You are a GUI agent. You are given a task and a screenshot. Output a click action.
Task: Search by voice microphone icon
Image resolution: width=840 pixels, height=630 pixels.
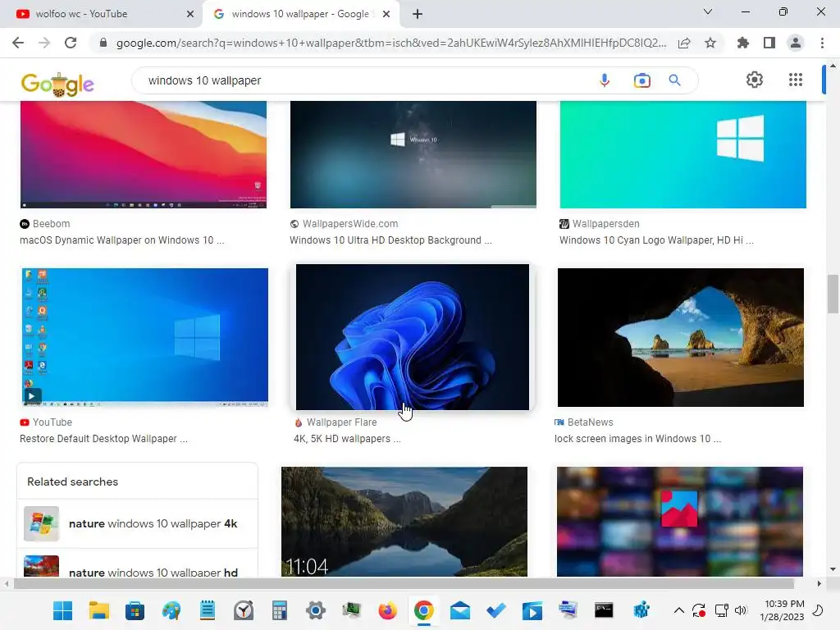point(605,80)
